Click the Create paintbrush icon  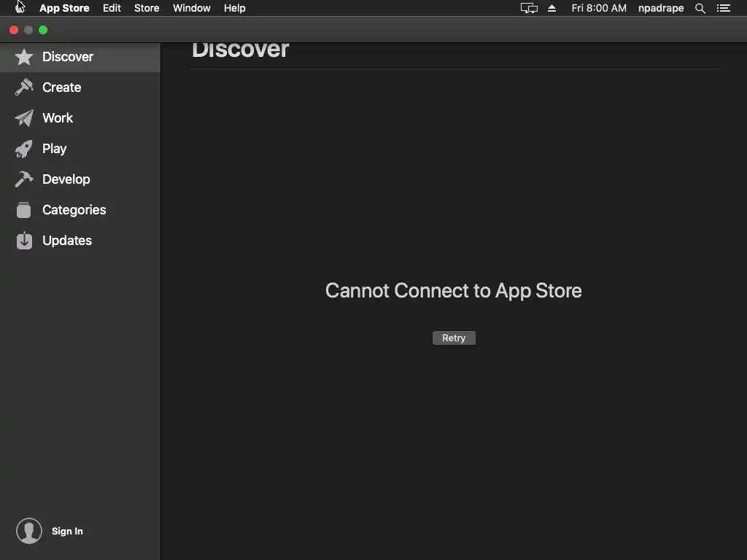24,87
